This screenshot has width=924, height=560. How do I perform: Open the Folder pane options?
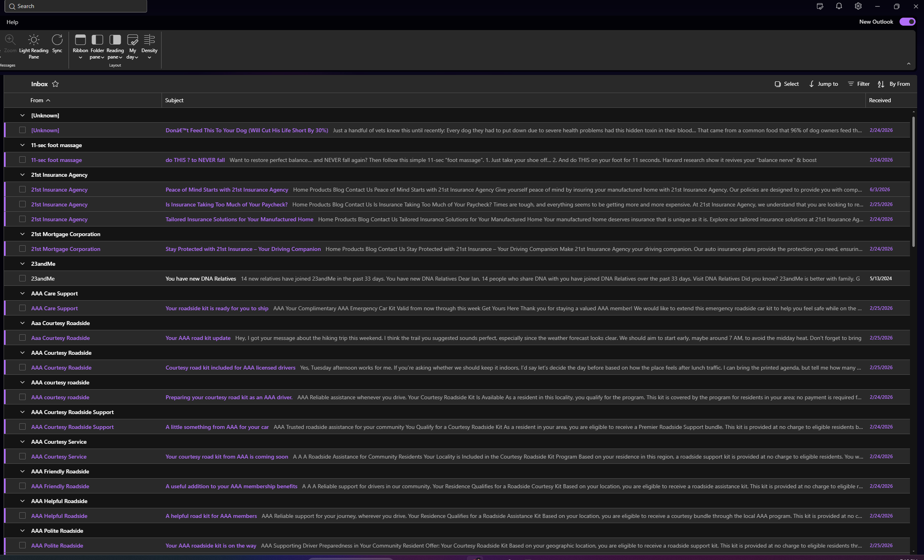(x=97, y=46)
